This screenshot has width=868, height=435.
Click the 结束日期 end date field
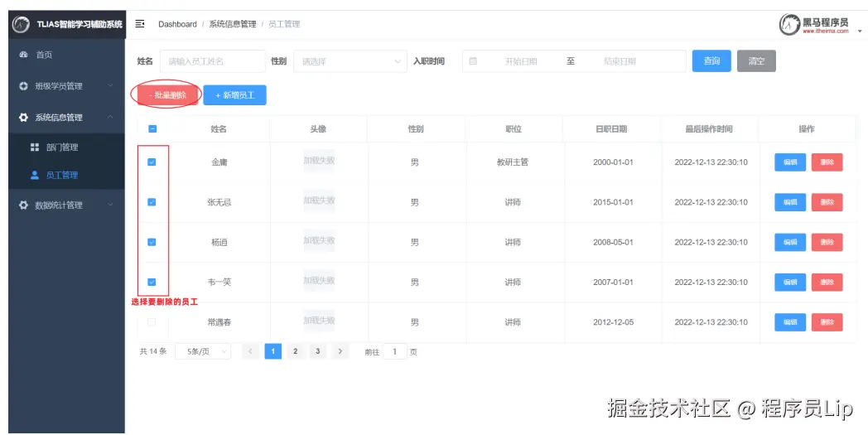620,61
